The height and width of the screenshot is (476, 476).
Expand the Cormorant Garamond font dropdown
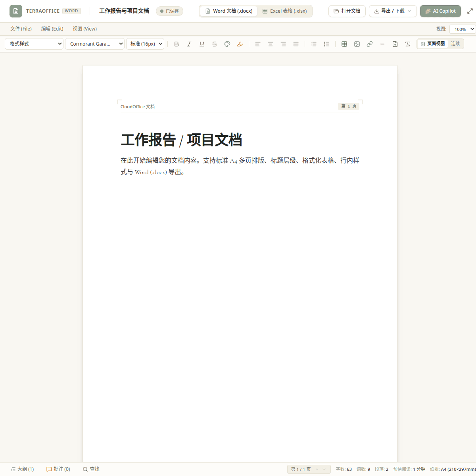pos(95,44)
